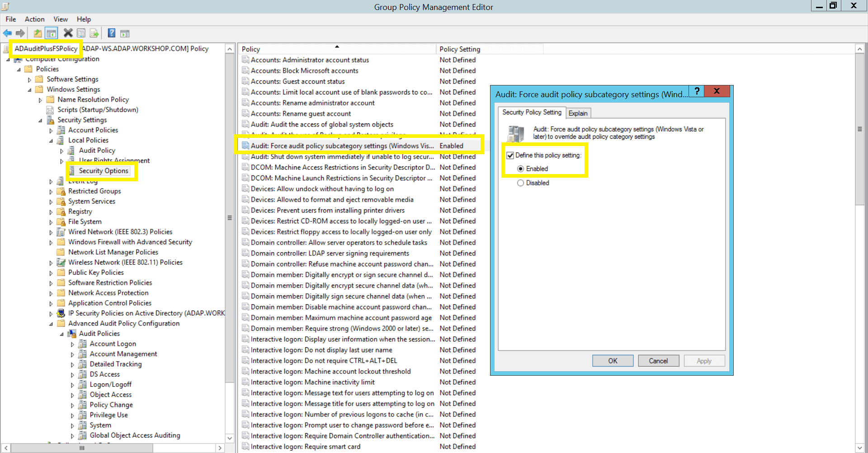Open the Action menu

[34, 19]
